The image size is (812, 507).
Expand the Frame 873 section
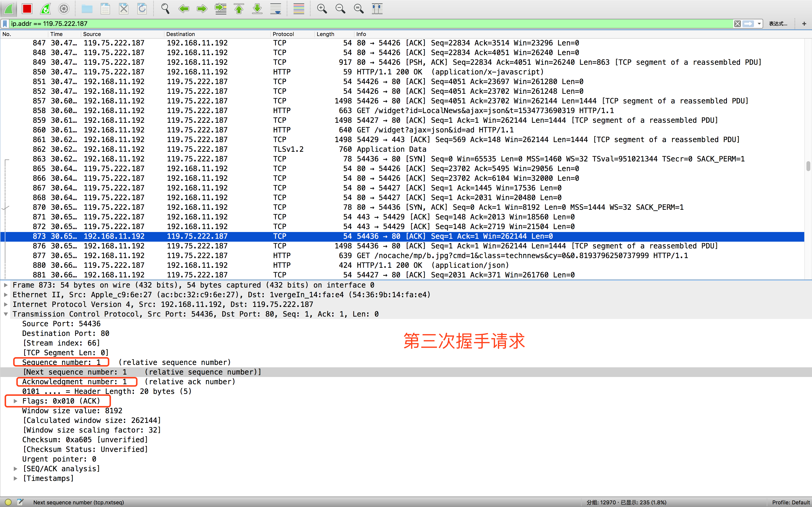point(6,285)
